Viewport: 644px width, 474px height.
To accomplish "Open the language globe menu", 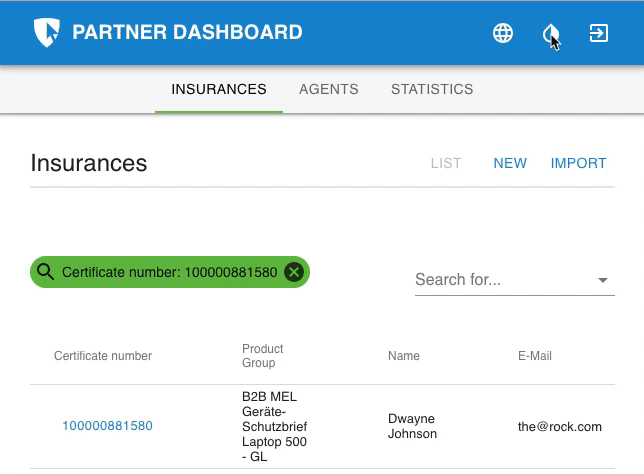I will tap(503, 33).
